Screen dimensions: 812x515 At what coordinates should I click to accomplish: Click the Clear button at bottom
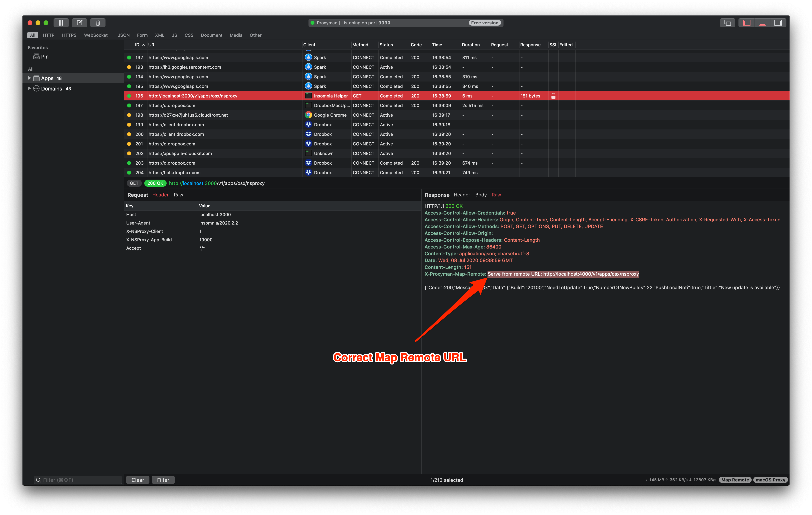138,480
